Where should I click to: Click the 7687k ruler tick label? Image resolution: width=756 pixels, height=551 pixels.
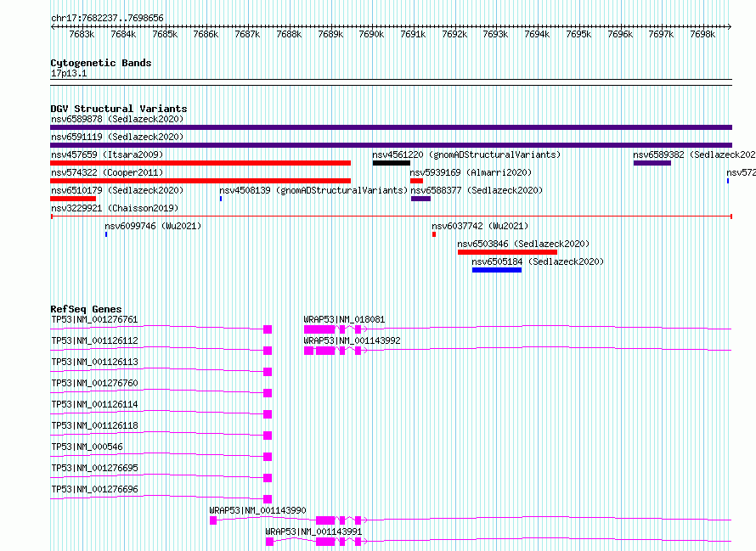[x=247, y=34]
